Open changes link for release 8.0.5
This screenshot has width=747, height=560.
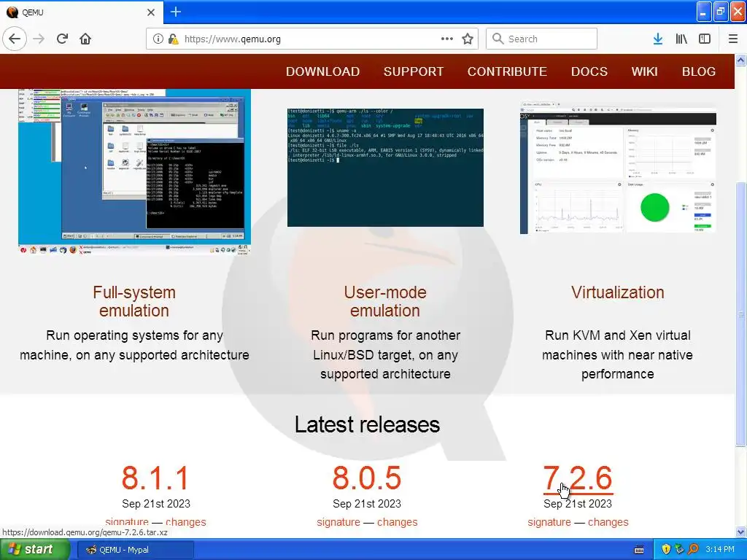(398, 522)
